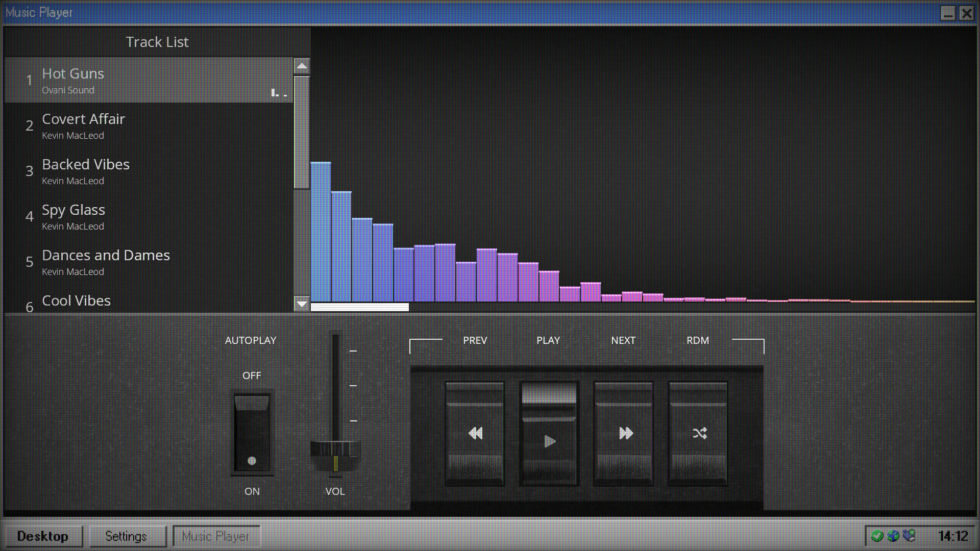Click the green checkmark tray icon
The height and width of the screenshot is (551, 980).
(877, 536)
